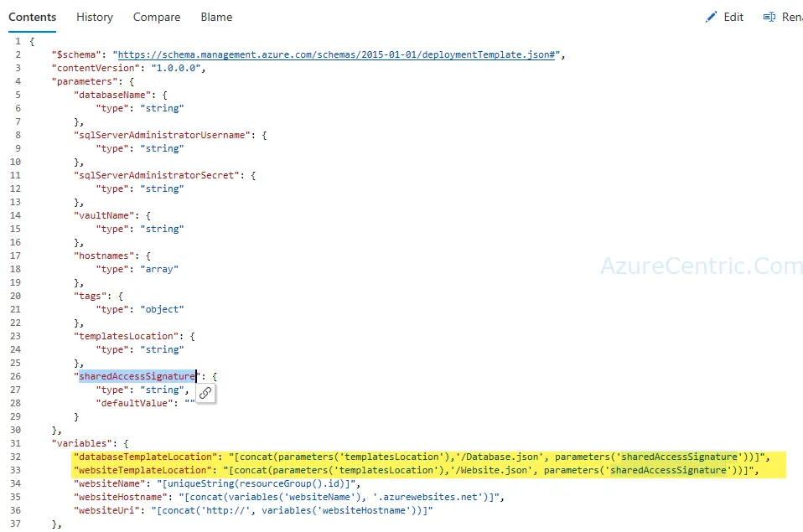Click the "templatesLocation" parameter key
The height and width of the screenshot is (532, 803).
pyautogui.click(x=126, y=336)
